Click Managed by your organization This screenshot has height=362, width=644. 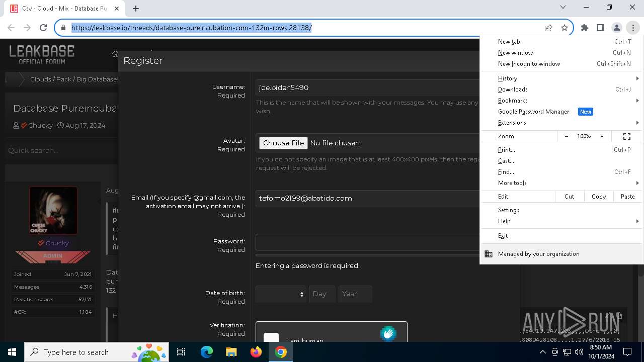click(561, 254)
